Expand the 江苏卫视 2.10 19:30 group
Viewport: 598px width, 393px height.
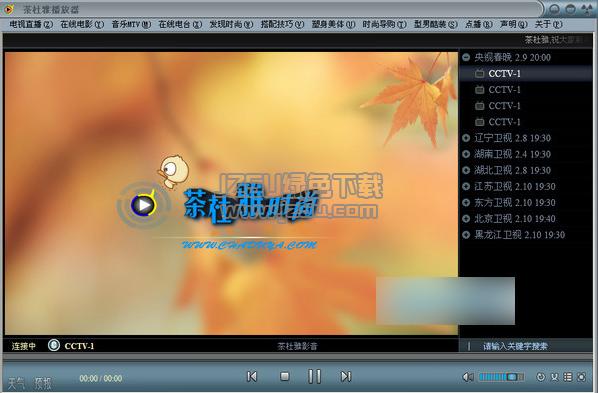[466, 187]
